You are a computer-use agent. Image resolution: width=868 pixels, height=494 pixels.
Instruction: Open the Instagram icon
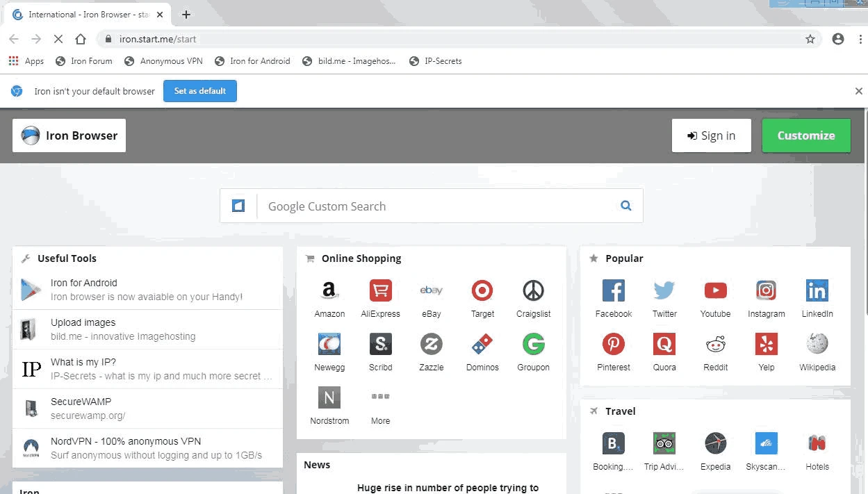click(x=766, y=290)
